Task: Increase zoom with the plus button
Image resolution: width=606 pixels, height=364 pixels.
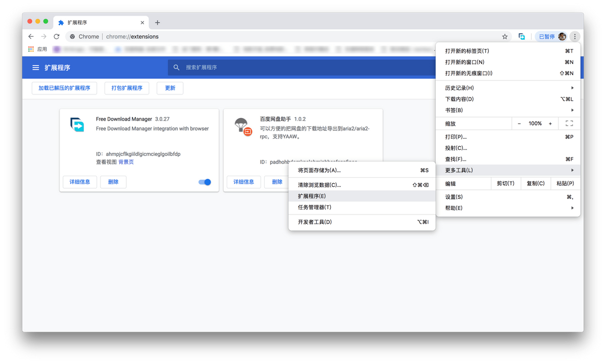Action: (550, 124)
